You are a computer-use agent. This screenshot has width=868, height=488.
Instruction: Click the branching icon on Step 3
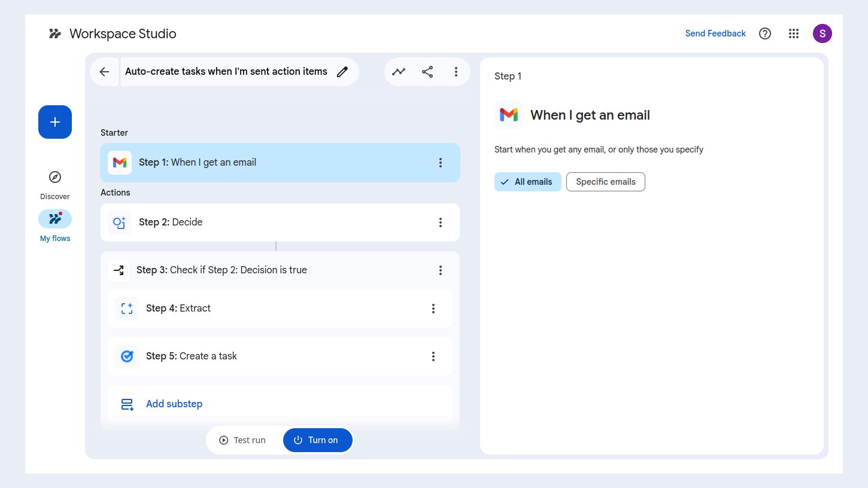pyautogui.click(x=119, y=270)
